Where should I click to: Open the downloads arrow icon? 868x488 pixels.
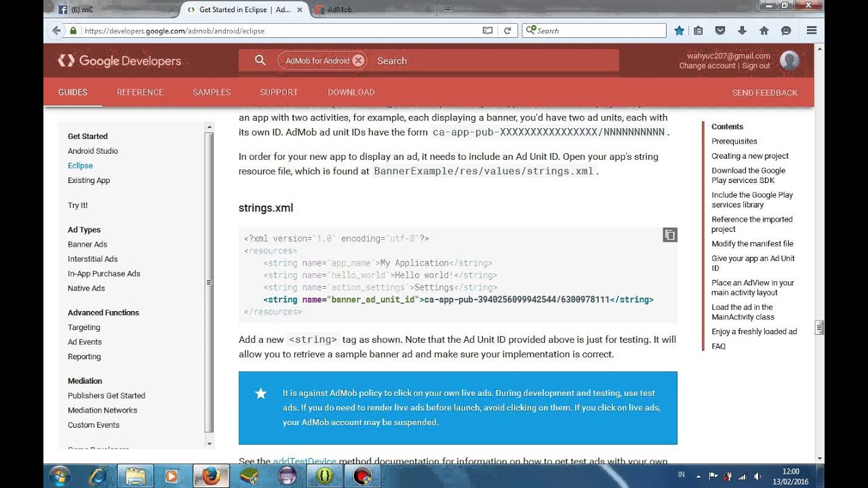(x=742, y=30)
